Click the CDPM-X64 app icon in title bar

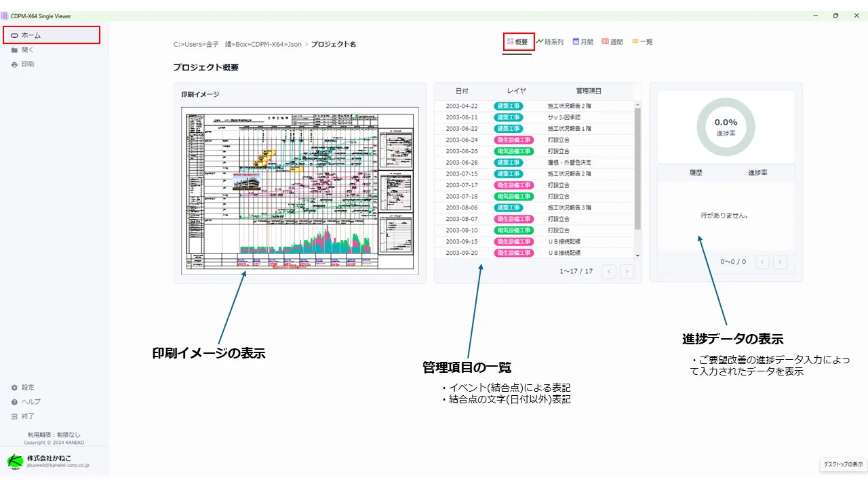tap(5, 16)
